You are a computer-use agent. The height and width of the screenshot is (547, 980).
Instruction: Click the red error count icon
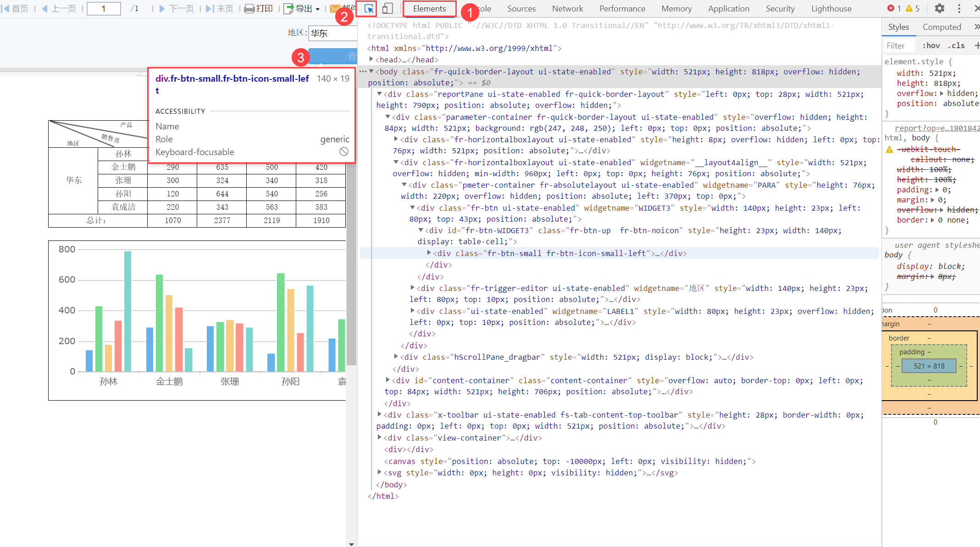coord(891,9)
